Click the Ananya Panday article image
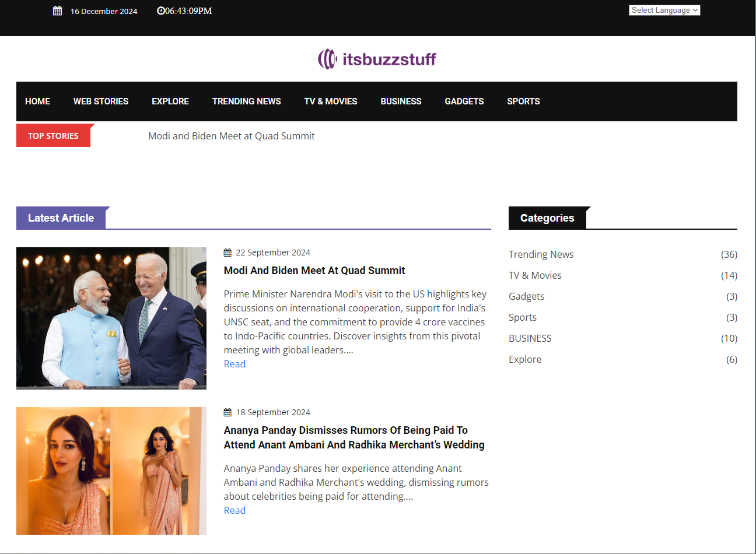 (x=111, y=471)
